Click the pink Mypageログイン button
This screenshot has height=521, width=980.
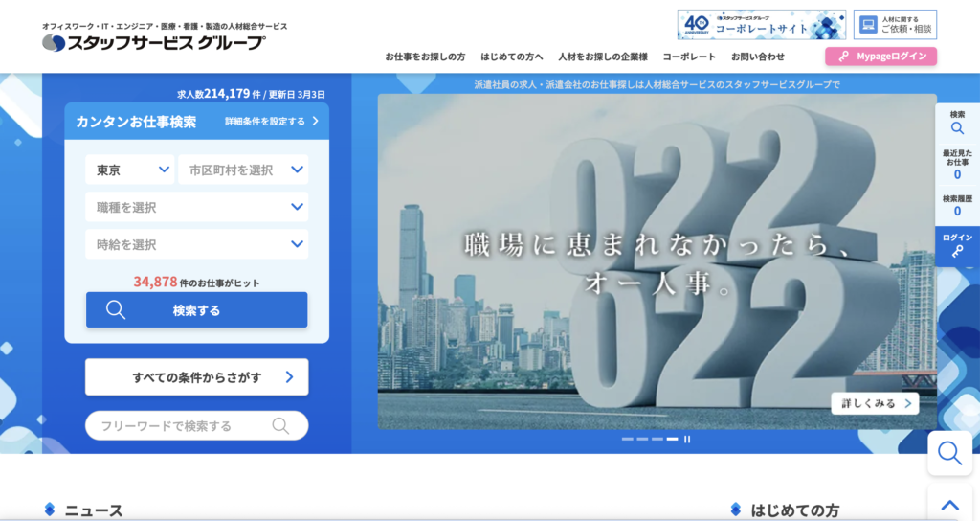click(x=880, y=57)
